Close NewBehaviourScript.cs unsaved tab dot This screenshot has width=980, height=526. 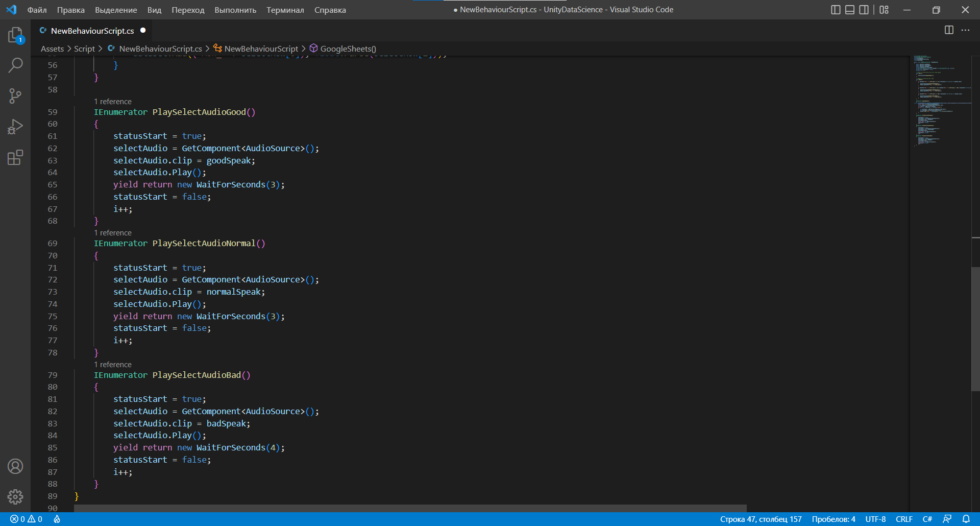click(x=143, y=31)
